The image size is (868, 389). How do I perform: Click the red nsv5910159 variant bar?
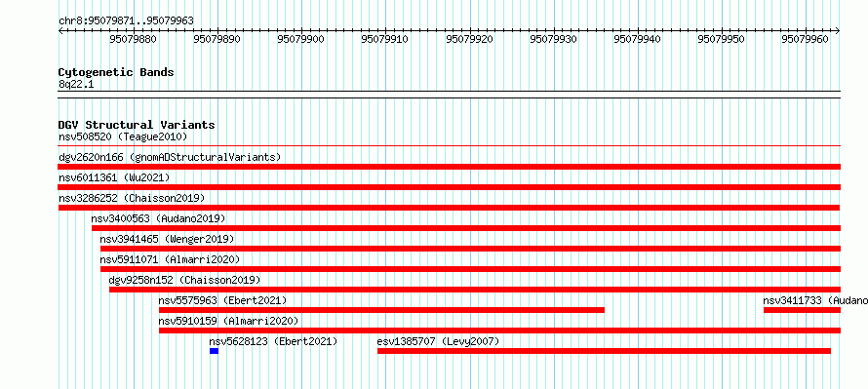[500, 331]
